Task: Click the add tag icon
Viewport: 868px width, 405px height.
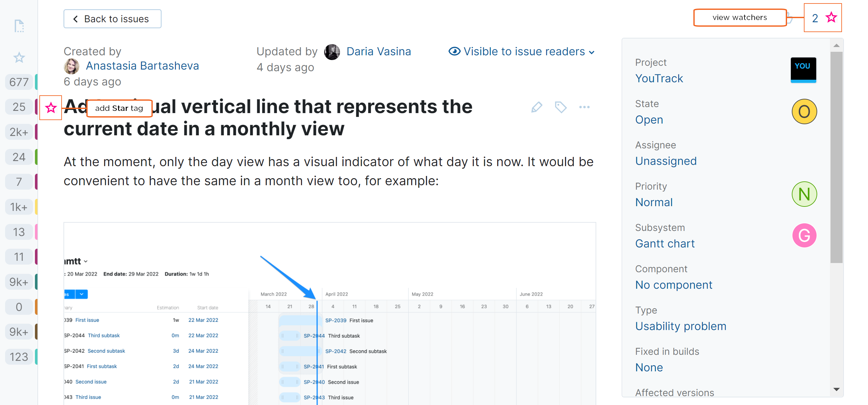Action: coord(560,107)
